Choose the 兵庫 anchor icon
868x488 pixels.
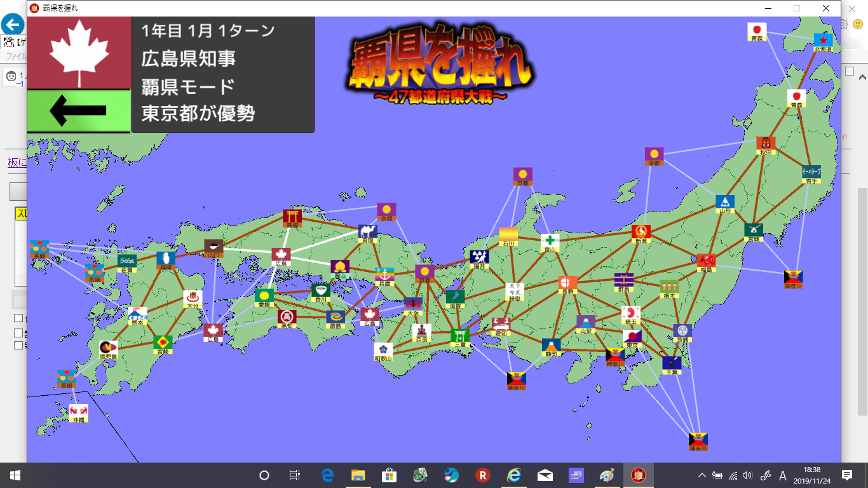[384, 278]
